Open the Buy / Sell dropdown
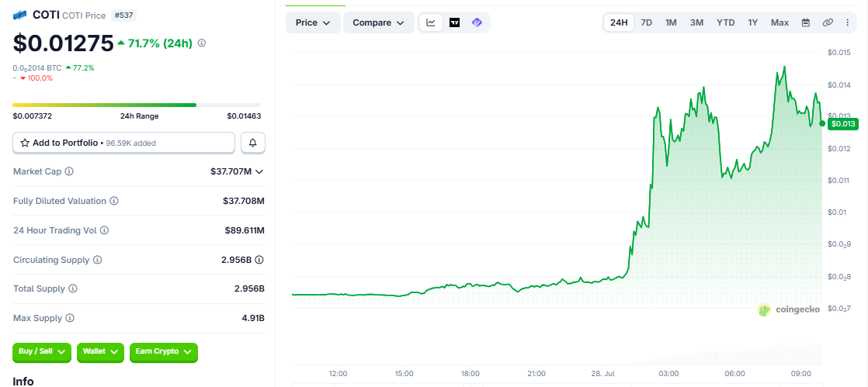Image resolution: width=868 pixels, height=387 pixels. click(x=42, y=351)
